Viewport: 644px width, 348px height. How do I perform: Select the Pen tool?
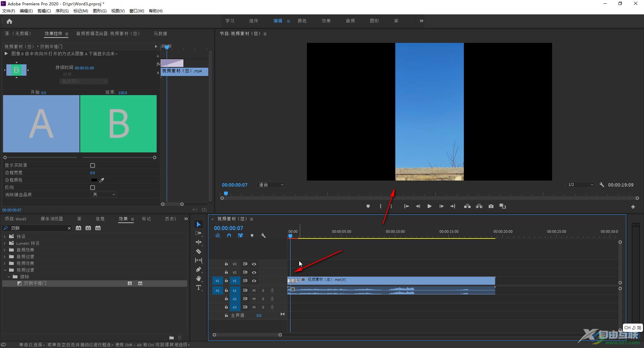pos(199,269)
